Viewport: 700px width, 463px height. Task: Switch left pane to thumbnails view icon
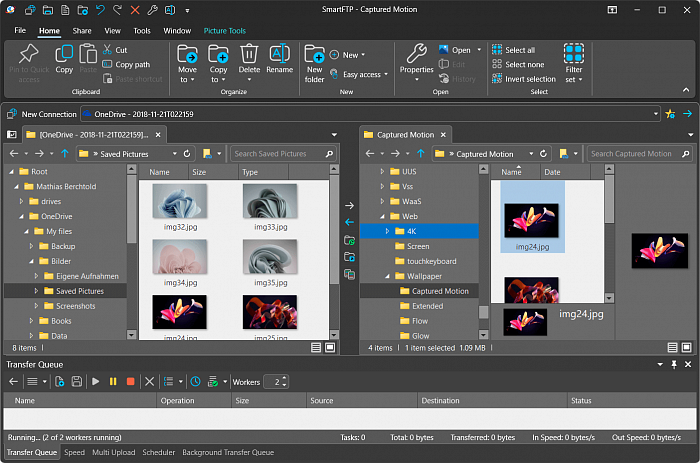point(330,347)
